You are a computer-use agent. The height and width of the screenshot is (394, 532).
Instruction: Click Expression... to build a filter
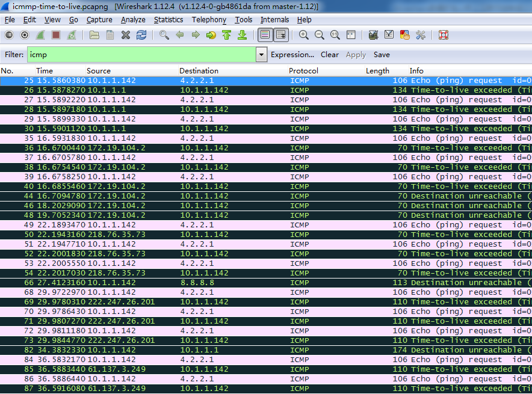point(292,55)
